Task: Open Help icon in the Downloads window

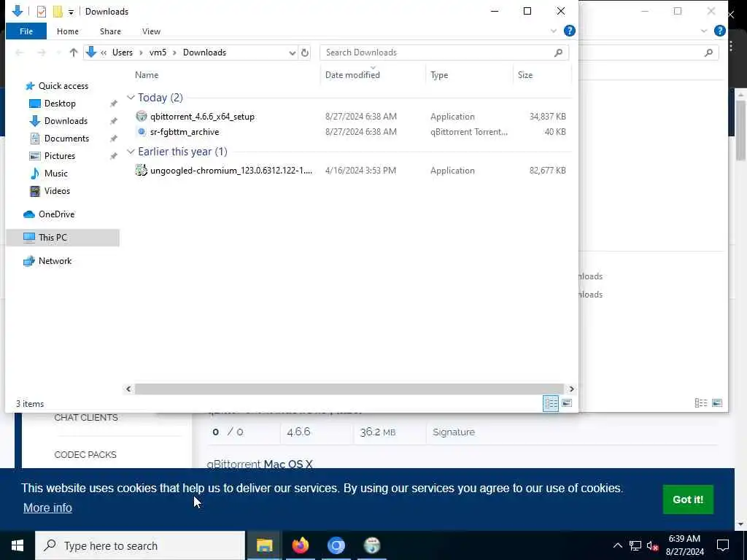Action: coord(569,31)
